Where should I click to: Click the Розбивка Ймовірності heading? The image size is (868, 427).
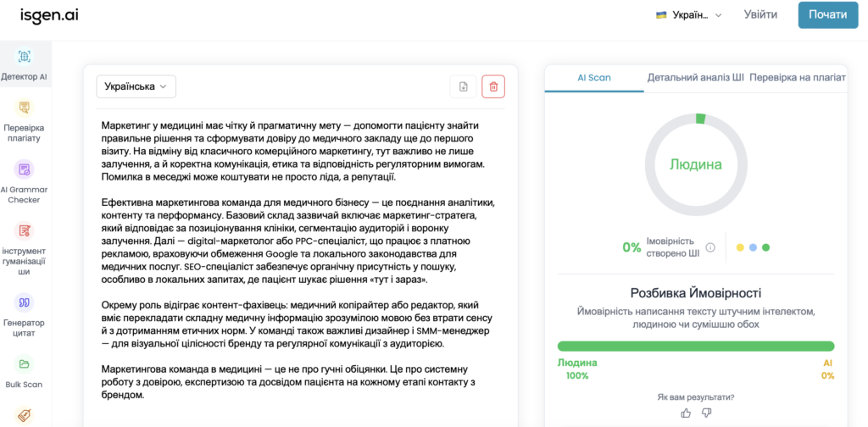click(x=696, y=293)
